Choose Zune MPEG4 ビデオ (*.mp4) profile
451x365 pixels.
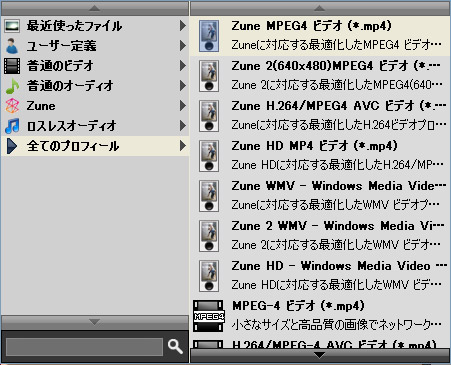pyautogui.click(x=320, y=36)
